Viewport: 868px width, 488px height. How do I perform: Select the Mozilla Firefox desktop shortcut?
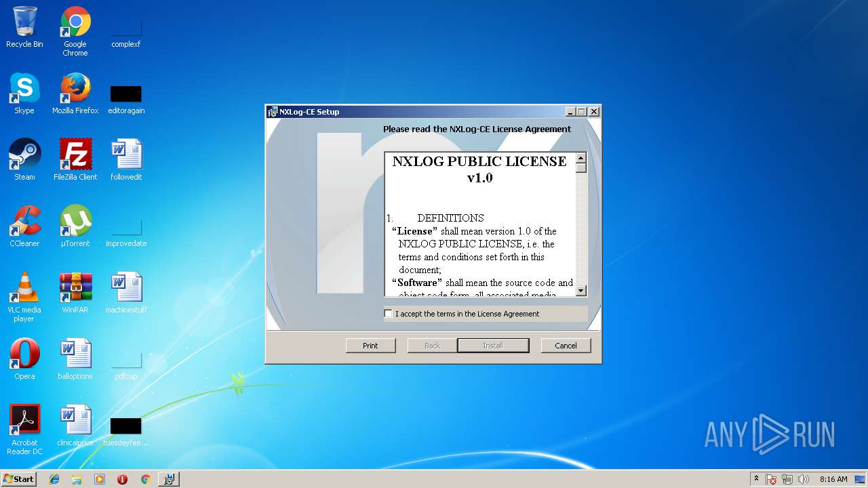[75, 94]
